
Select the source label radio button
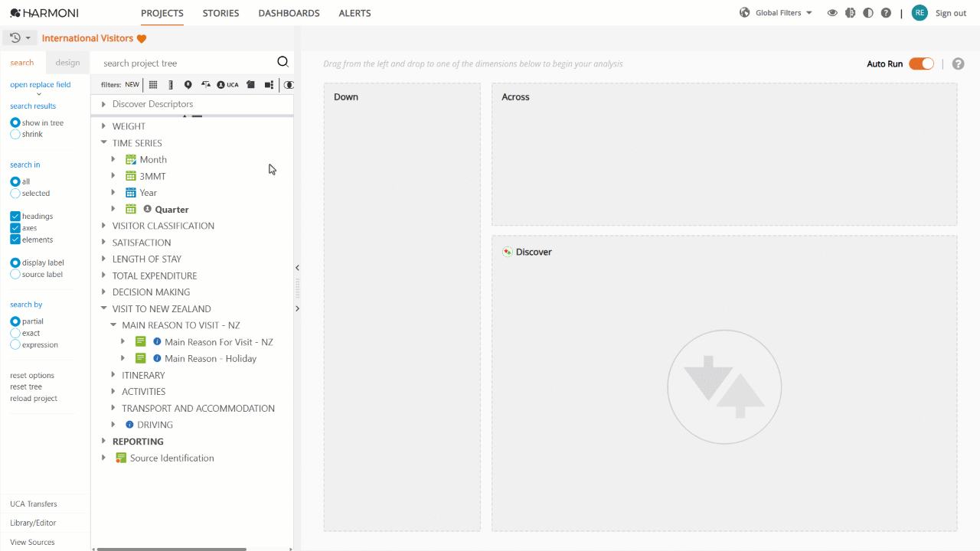(x=15, y=274)
